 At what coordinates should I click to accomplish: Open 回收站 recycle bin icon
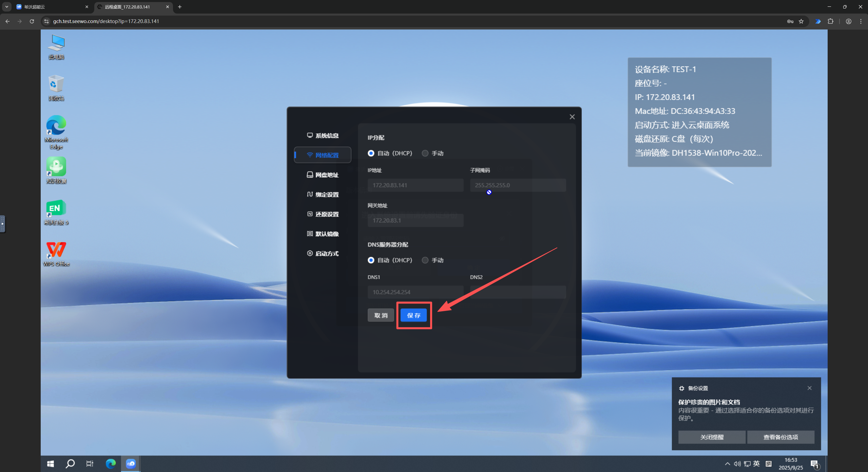coord(56,84)
